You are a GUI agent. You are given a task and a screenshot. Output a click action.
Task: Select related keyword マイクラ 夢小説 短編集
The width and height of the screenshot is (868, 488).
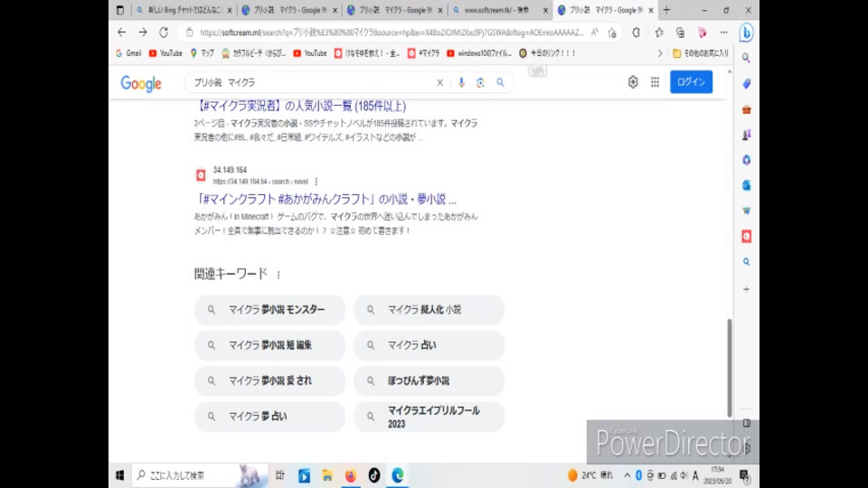(269, 345)
